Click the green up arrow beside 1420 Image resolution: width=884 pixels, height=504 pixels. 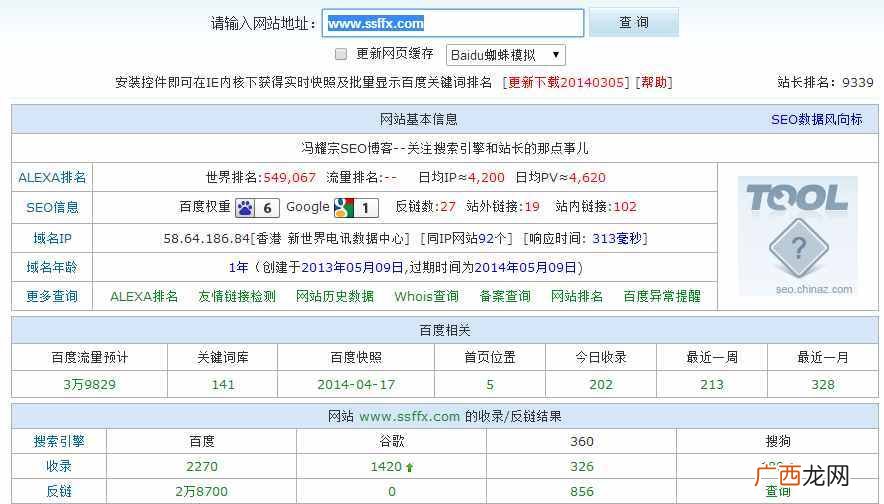pyautogui.click(x=410, y=467)
